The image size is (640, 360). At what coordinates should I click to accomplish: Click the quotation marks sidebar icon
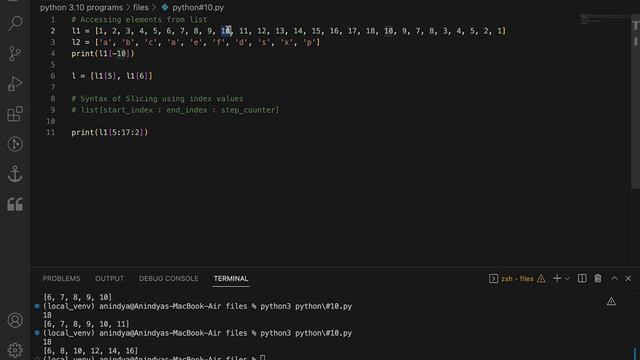coord(15,204)
